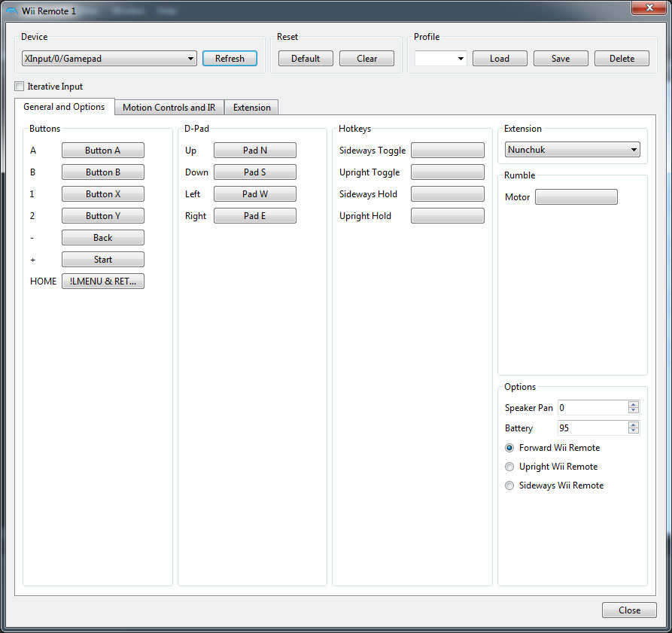The width and height of the screenshot is (672, 633).
Task: Click the empty Rumble Motor mapping button
Action: (x=576, y=197)
